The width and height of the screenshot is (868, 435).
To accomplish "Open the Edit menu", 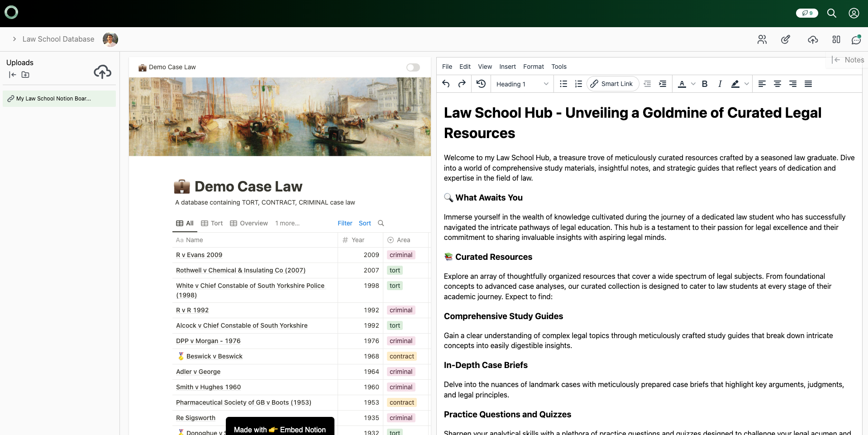I will [465, 67].
